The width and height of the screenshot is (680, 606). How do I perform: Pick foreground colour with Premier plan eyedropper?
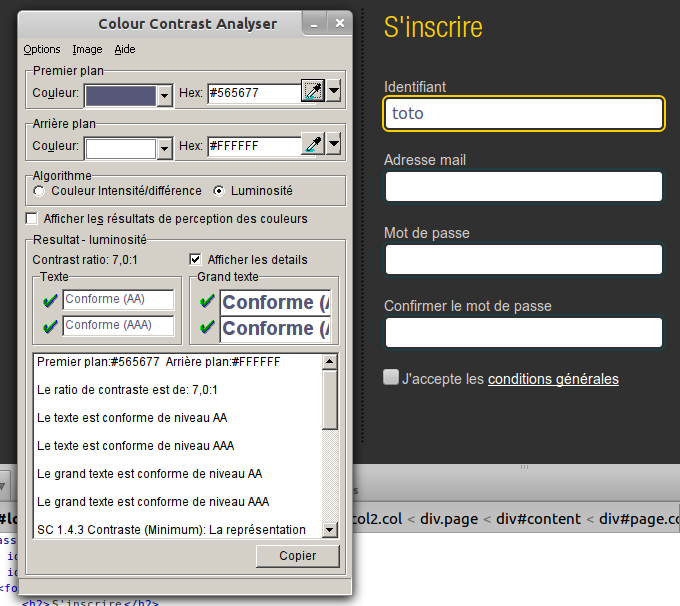point(313,91)
